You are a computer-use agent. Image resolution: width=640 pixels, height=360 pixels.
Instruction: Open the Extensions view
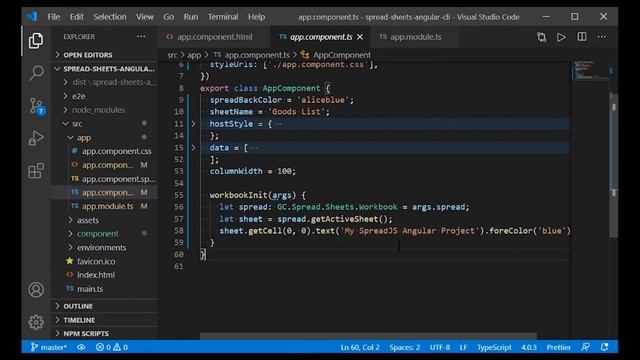(x=36, y=171)
